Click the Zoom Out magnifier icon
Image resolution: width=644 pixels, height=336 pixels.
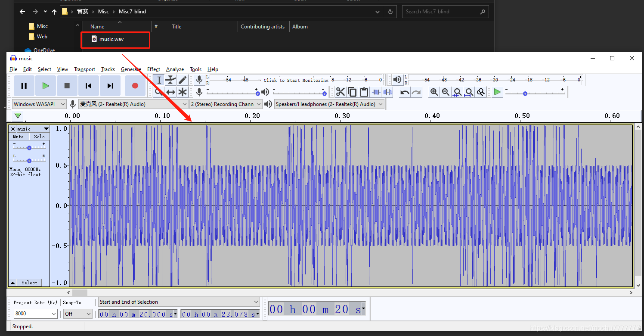pyautogui.click(x=446, y=92)
